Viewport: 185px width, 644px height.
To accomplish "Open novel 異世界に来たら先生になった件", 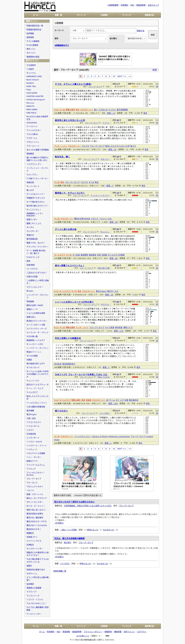I will [70, 120].
